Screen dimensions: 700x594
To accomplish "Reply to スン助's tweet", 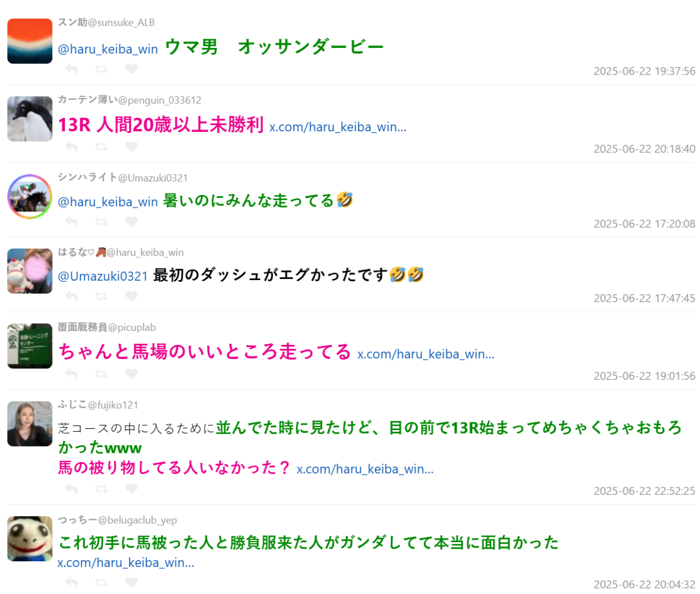I will tap(71, 69).
